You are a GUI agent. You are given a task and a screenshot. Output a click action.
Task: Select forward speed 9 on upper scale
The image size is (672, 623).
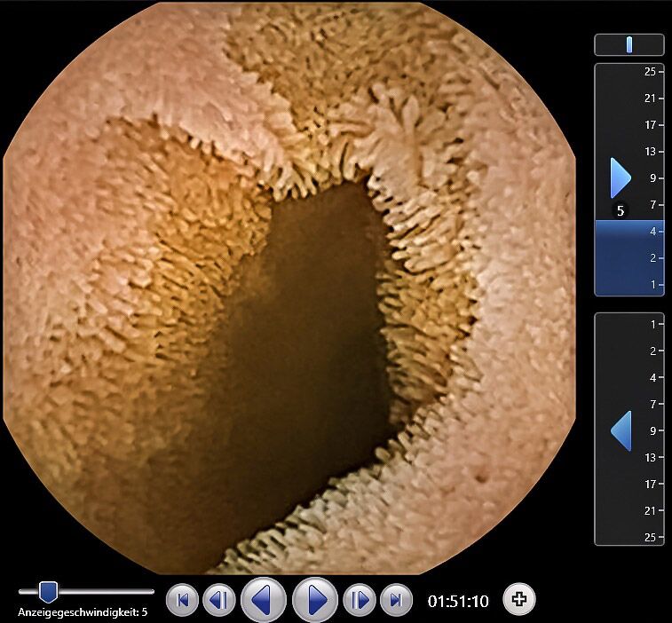click(x=652, y=178)
